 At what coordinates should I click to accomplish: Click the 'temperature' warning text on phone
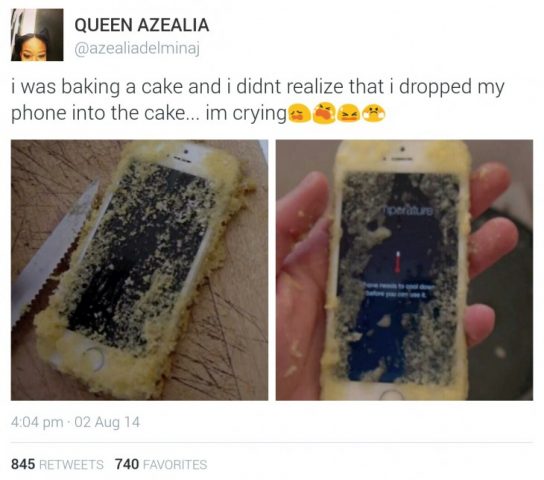coord(408,211)
